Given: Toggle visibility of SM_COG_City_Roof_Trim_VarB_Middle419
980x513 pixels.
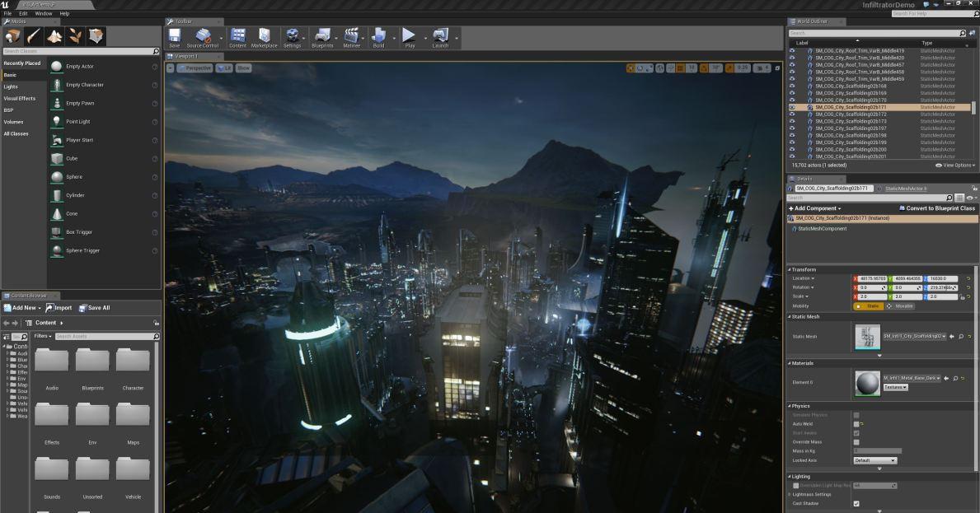Looking at the screenshot, I should click(792, 51).
